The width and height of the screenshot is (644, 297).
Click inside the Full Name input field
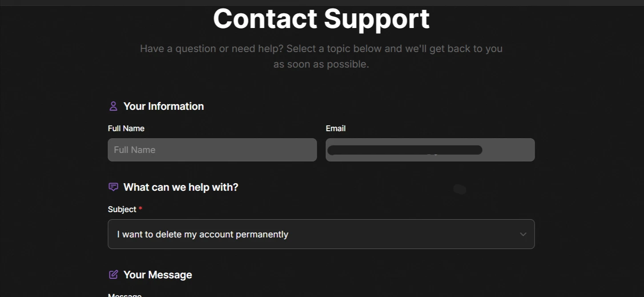[212, 150]
